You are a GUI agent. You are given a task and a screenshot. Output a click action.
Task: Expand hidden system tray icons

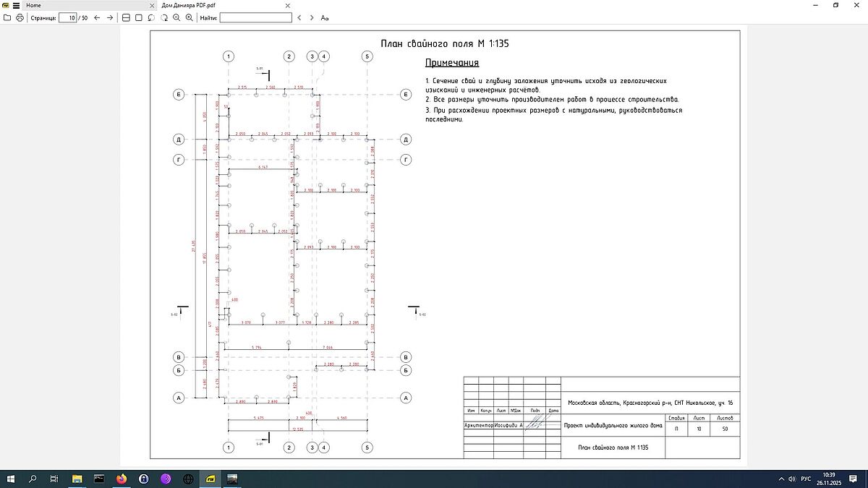tap(781, 479)
